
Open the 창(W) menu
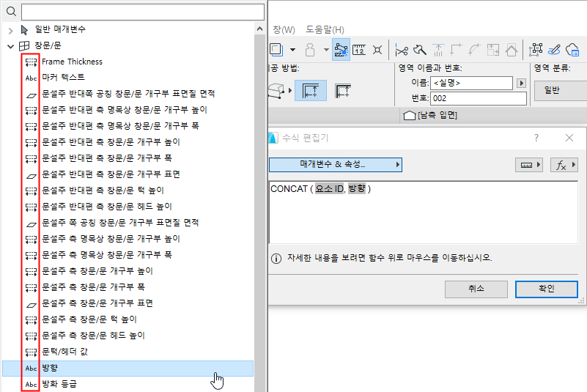[284, 29]
